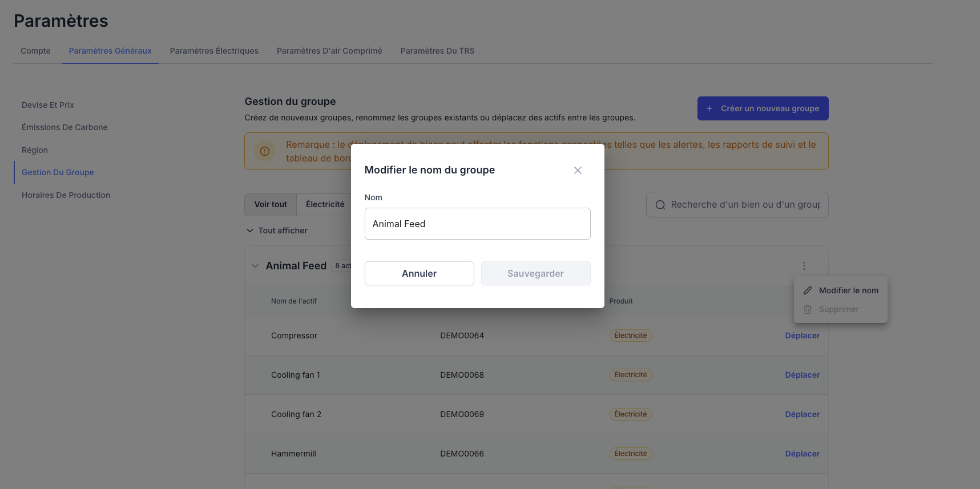Click the three-dot menu for Animal Feed group
Image resolution: width=980 pixels, height=489 pixels.
pyautogui.click(x=804, y=266)
